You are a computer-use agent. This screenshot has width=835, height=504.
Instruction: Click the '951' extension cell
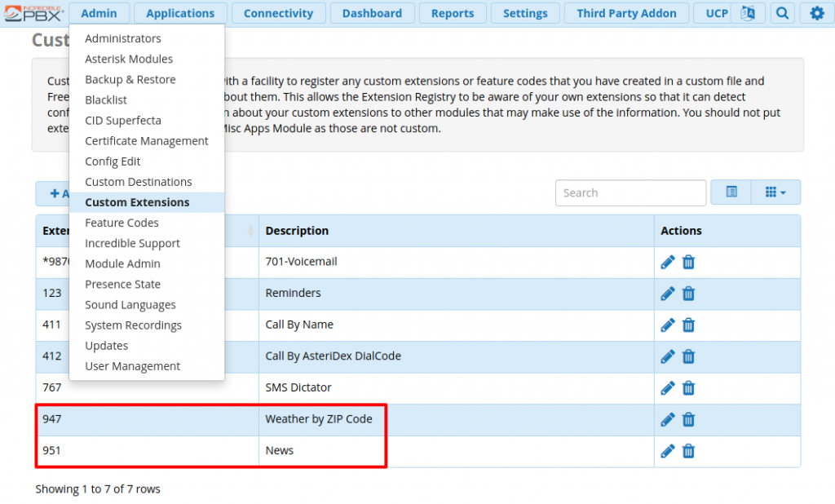point(148,451)
